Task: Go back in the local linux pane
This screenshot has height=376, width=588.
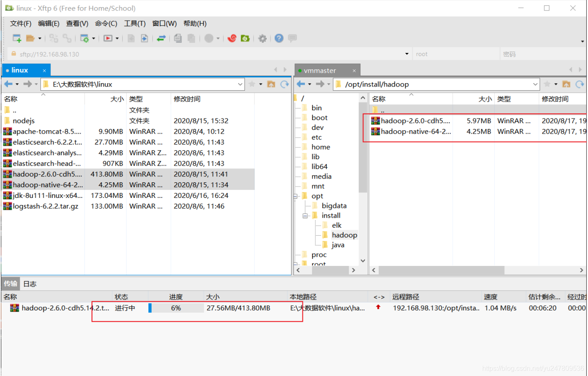Action: (8, 84)
